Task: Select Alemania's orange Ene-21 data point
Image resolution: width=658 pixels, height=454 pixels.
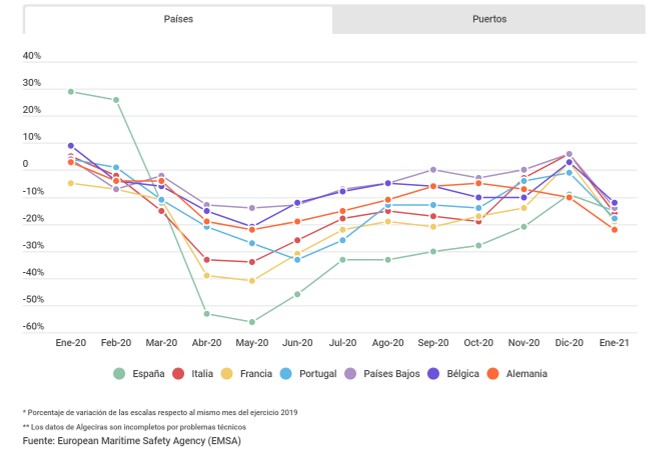Action: click(x=614, y=230)
